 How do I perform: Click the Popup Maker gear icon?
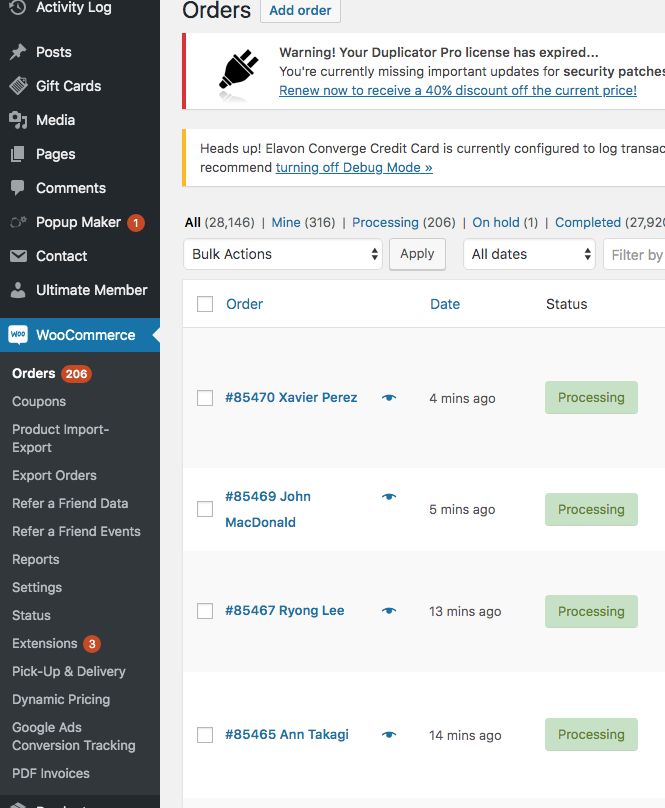pos(18,222)
